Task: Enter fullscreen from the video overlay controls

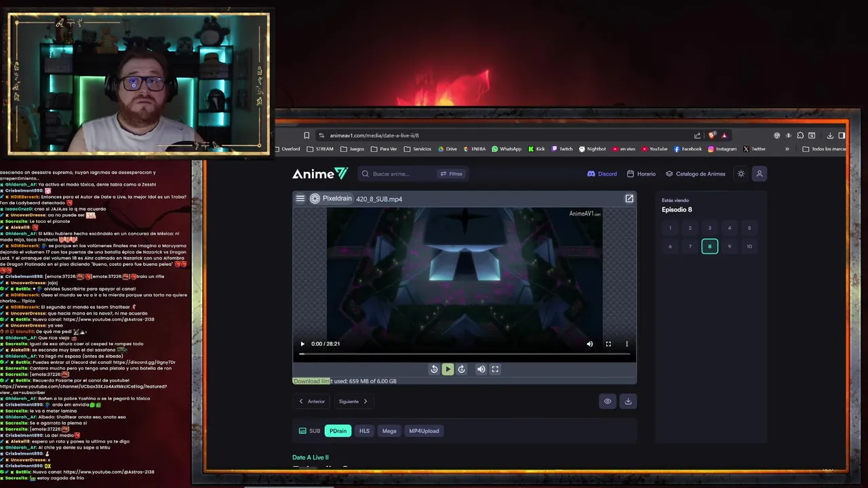Action: [x=608, y=344]
